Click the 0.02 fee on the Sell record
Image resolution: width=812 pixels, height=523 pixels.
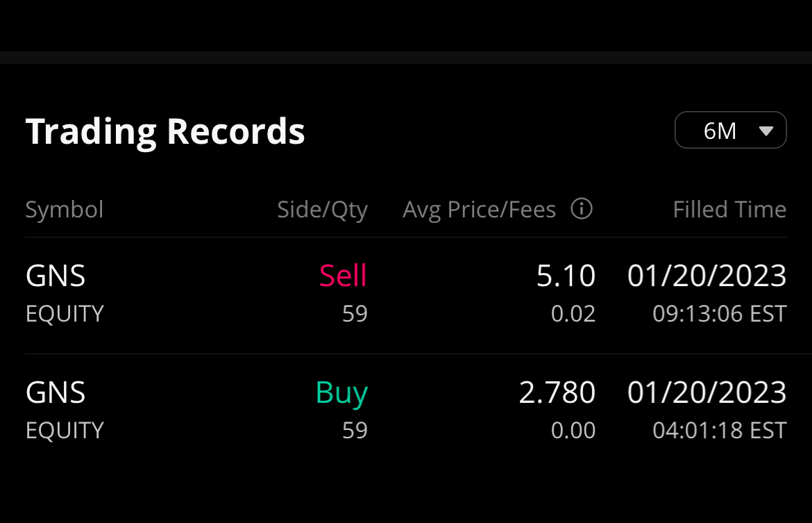[573, 314]
